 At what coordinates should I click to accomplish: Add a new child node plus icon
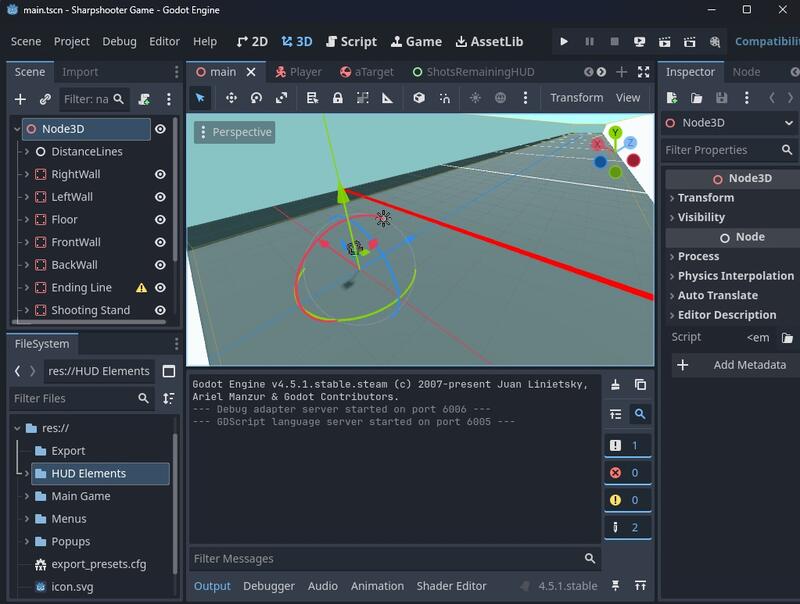click(20, 99)
